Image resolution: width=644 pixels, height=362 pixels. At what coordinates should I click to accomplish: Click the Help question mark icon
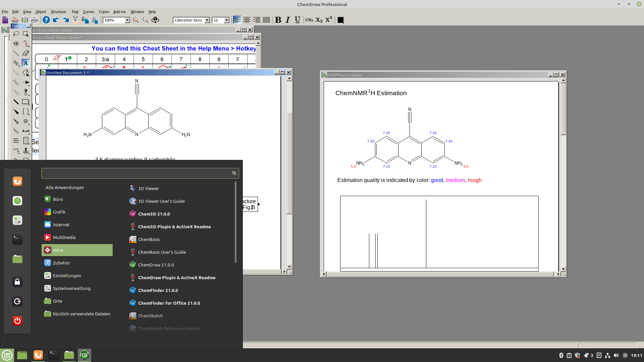click(x=46, y=20)
